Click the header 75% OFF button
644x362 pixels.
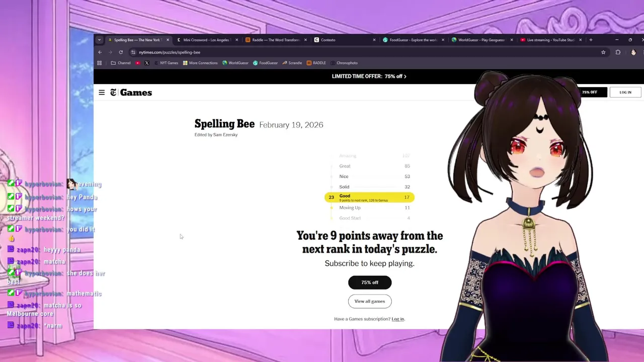pyautogui.click(x=589, y=93)
